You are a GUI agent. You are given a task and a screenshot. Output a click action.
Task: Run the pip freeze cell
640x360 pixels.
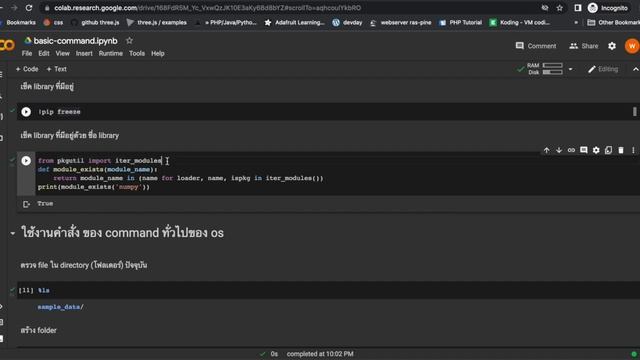point(26,112)
